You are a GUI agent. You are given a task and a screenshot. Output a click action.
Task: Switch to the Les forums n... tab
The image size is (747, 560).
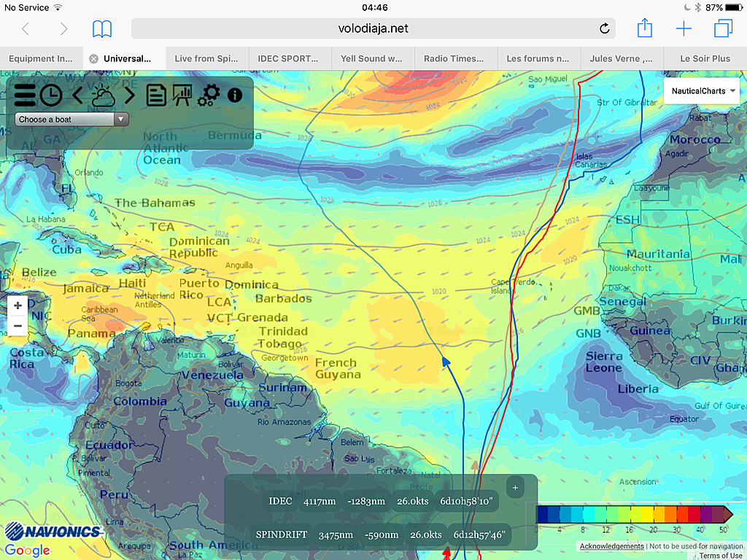coord(538,58)
